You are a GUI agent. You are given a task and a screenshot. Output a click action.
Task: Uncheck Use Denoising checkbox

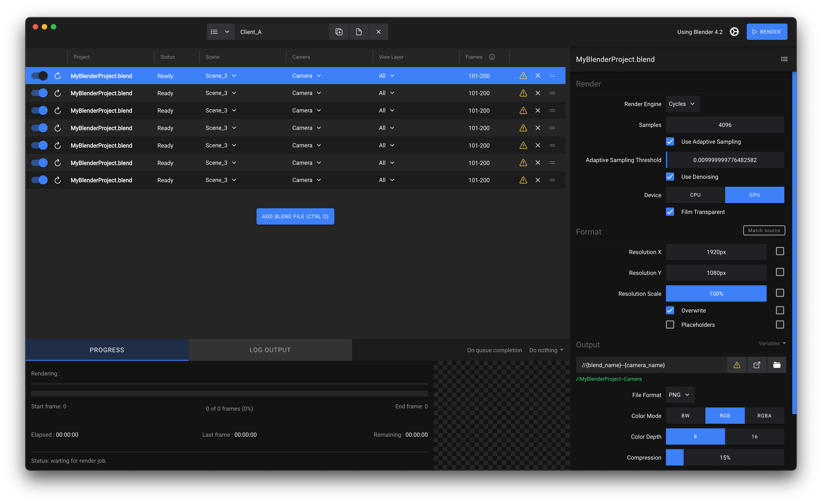click(x=670, y=177)
